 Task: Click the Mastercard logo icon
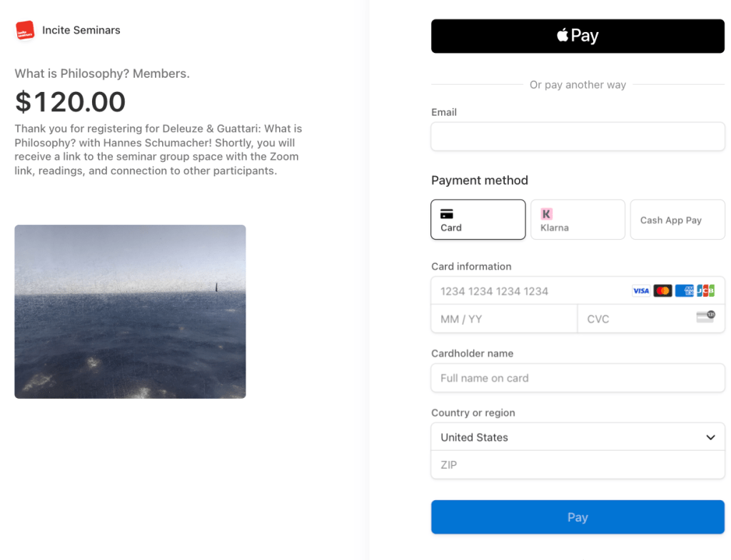[x=662, y=291]
